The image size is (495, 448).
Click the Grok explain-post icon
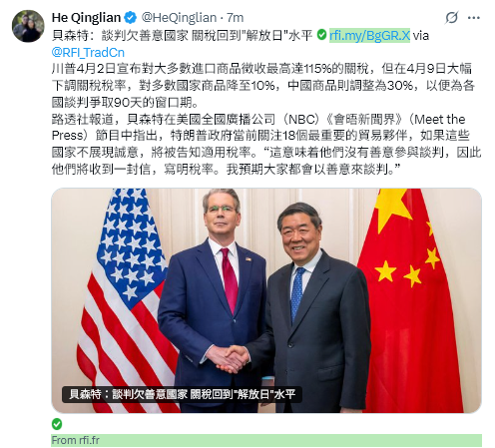coord(451,18)
